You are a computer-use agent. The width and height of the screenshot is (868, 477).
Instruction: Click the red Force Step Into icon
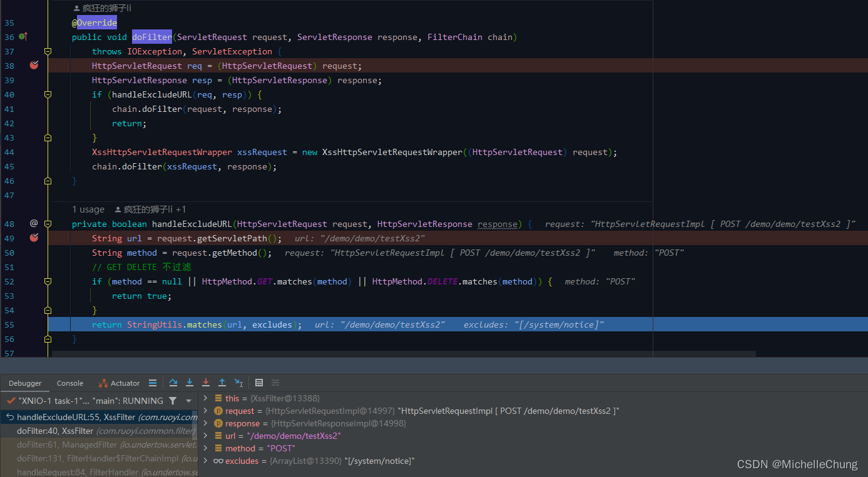pyautogui.click(x=206, y=383)
